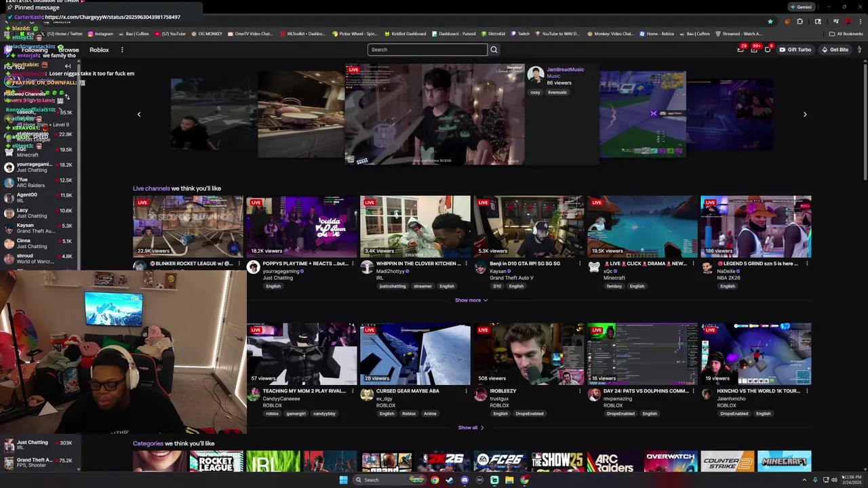Click the Windows Start button

click(343, 480)
